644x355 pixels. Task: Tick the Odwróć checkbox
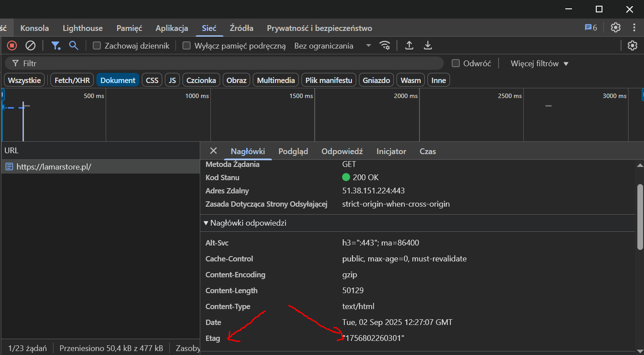point(455,63)
